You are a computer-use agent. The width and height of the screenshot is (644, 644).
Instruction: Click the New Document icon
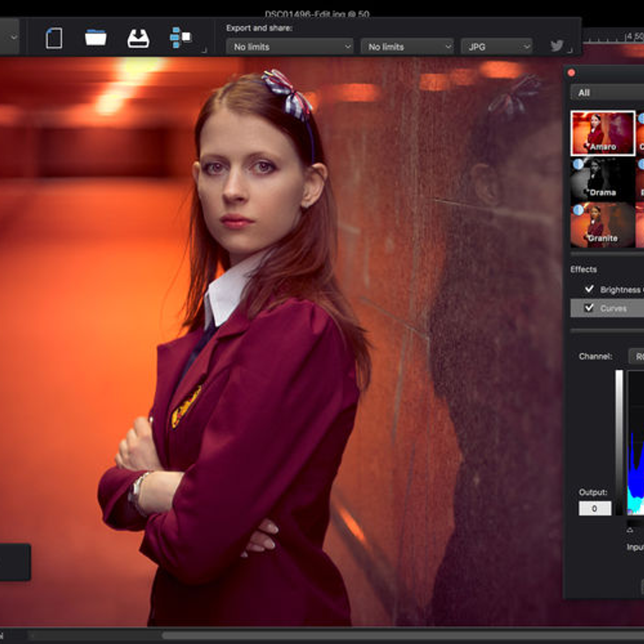click(x=54, y=39)
